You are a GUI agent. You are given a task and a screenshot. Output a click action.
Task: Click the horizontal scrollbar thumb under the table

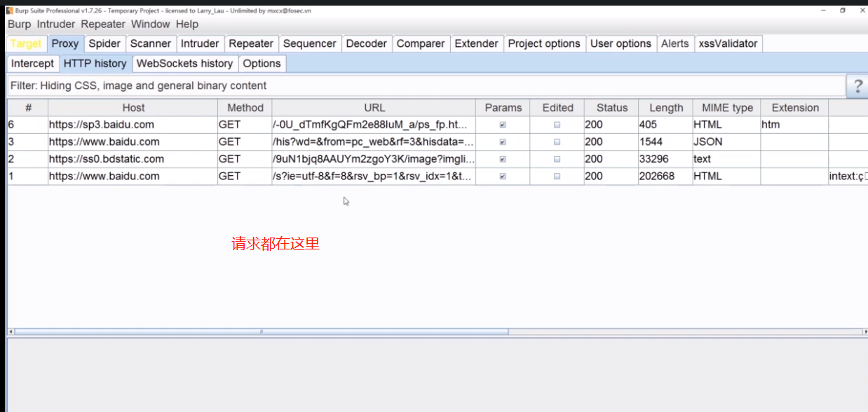pos(262,331)
